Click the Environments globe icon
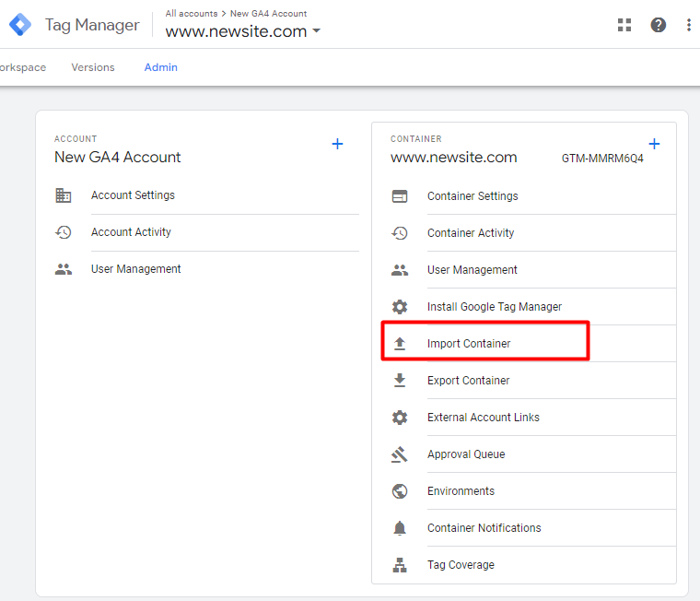Image resolution: width=700 pixels, height=601 pixels. 400,491
